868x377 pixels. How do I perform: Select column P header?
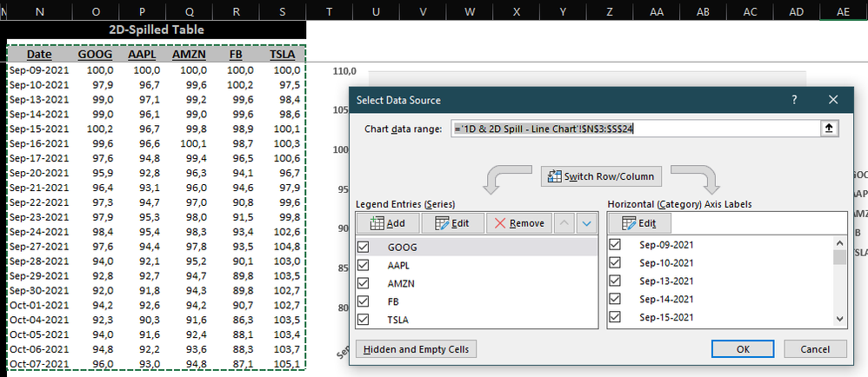pos(143,11)
